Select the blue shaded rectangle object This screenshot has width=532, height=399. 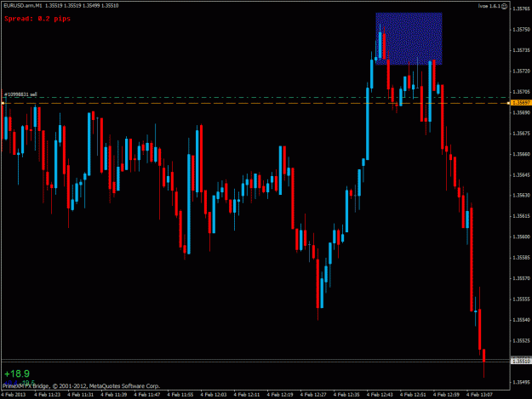409,38
